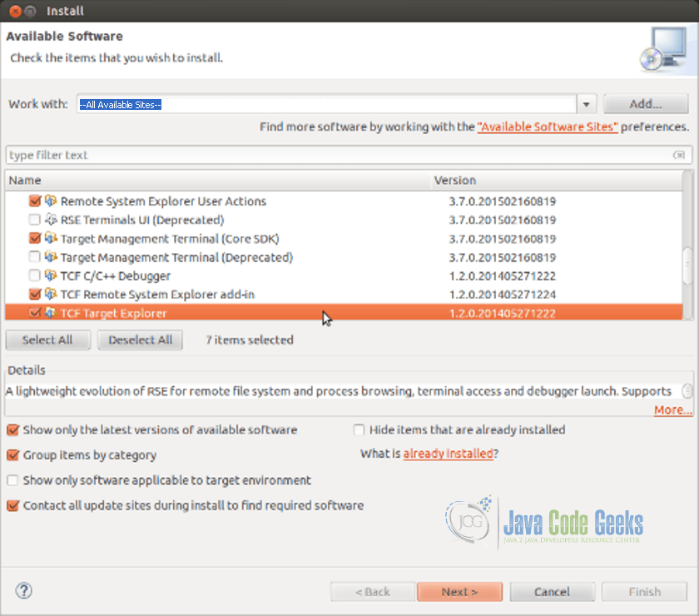The width and height of the screenshot is (699, 616).
Task: Click the TCF Target Explorer name text
Action: point(114,314)
